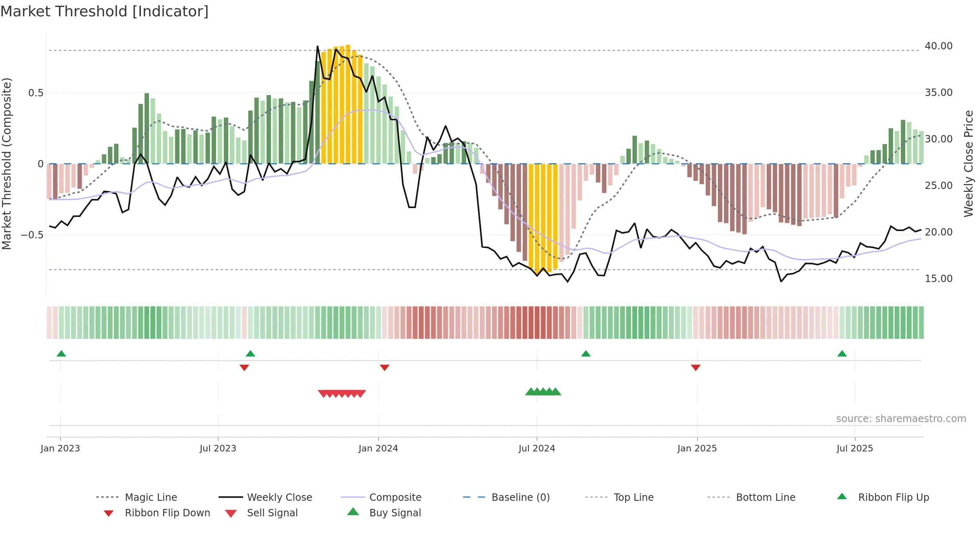Screen dimensions: 980x551
Task: Click the red sell signal cluster in late 2023
Action: pyautogui.click(x=342, y=393)
